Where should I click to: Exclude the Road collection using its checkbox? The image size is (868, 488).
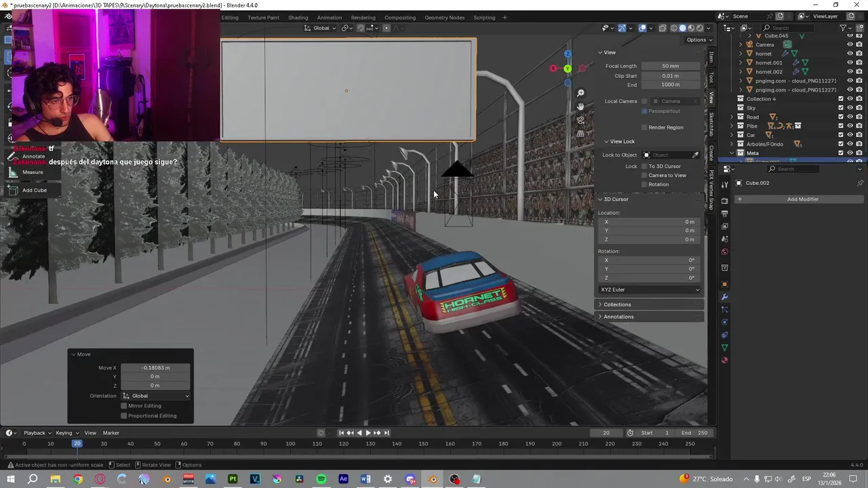841,117
